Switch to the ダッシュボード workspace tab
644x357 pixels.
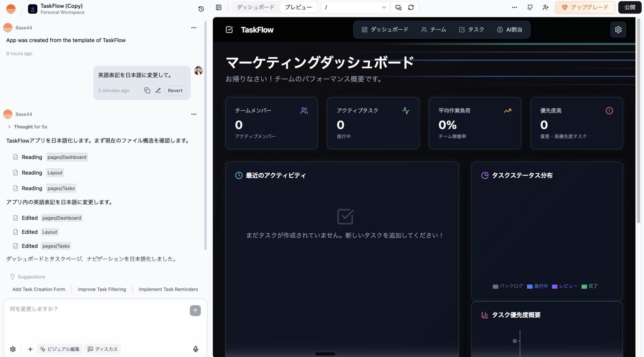(256, 7)
